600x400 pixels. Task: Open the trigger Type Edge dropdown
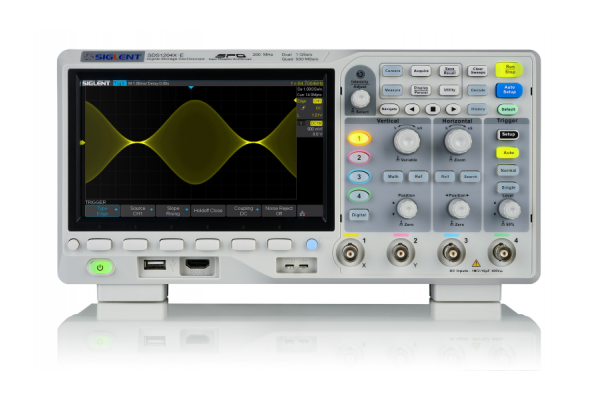click(103, 211)
